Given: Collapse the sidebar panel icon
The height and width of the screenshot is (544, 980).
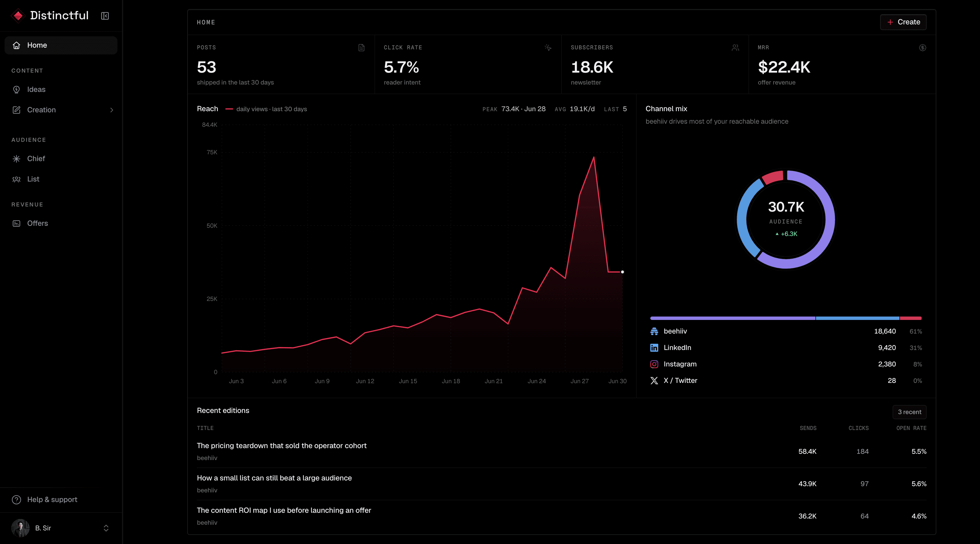Looking at the screenshot, I should click(105, 16).
